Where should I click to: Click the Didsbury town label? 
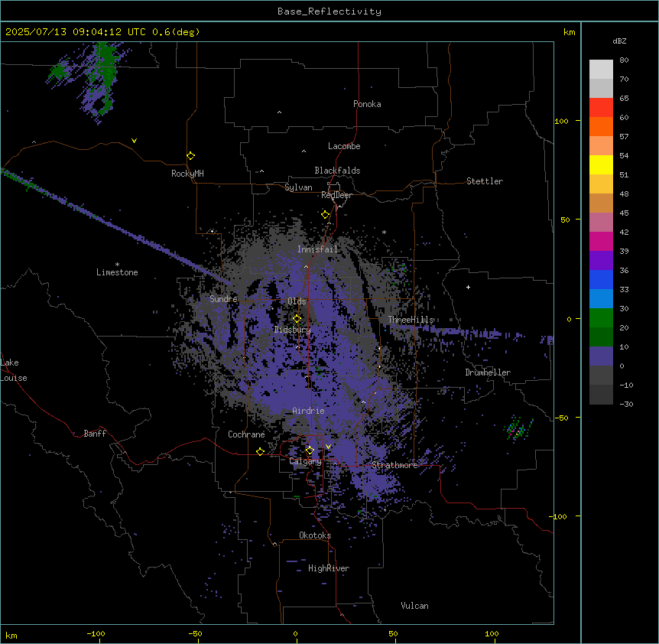point(293,330)
